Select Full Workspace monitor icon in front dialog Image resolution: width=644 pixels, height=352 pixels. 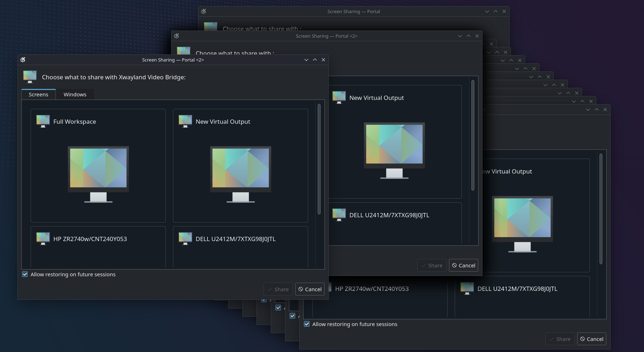(x=43, y=121)
